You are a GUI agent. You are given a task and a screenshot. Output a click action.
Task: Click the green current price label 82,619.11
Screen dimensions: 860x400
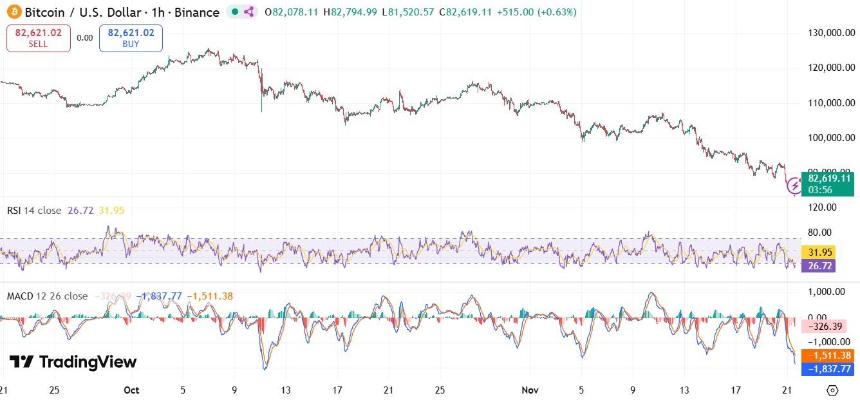829,177
